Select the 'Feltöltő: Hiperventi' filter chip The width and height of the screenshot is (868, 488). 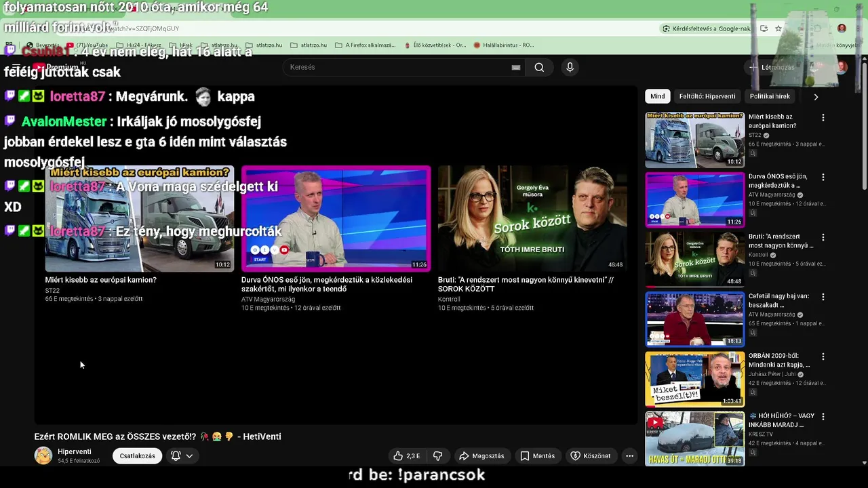(707, 96)
